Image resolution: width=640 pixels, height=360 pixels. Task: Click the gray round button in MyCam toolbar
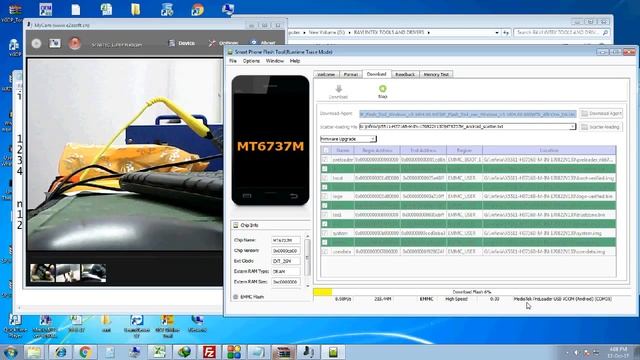(x=36, y=43)
